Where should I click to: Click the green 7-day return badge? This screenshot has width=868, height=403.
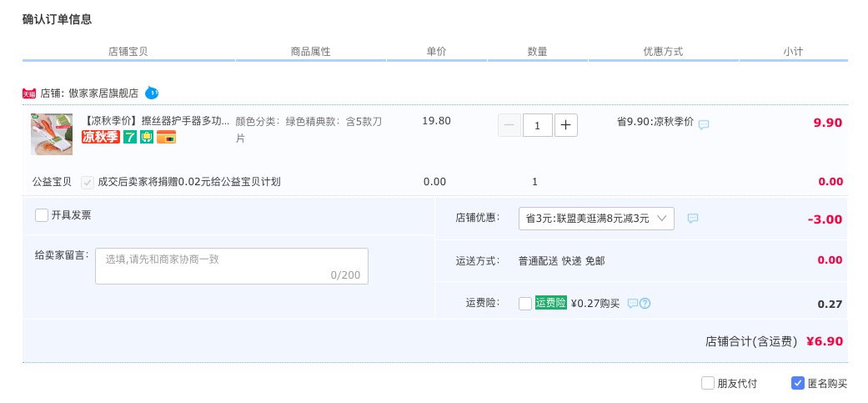coord(130,137)
